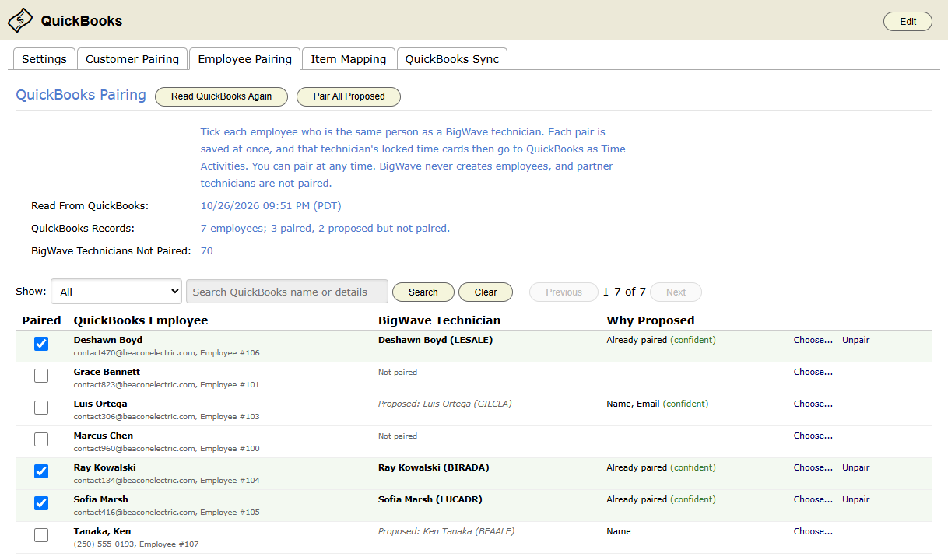Click the QuickBooks Pairing heading
This screenshot has height=560, width=948.
click(x=81, y=95)
